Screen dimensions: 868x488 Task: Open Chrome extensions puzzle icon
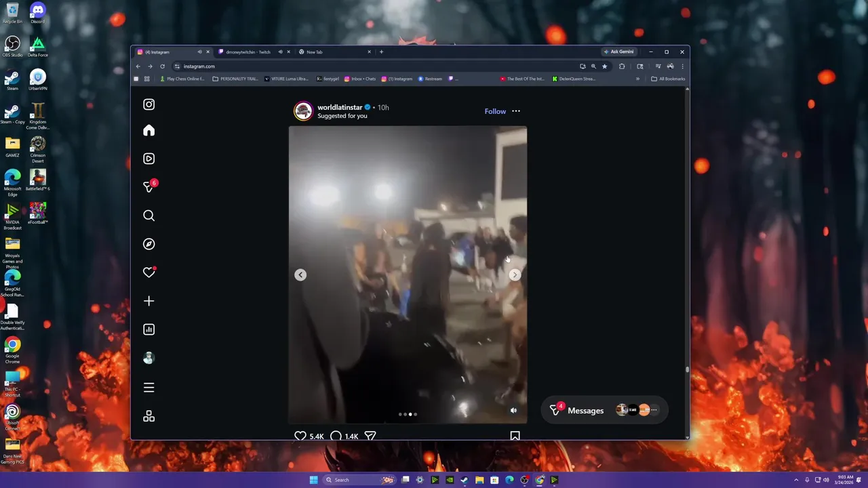click(x=622, y=66)
